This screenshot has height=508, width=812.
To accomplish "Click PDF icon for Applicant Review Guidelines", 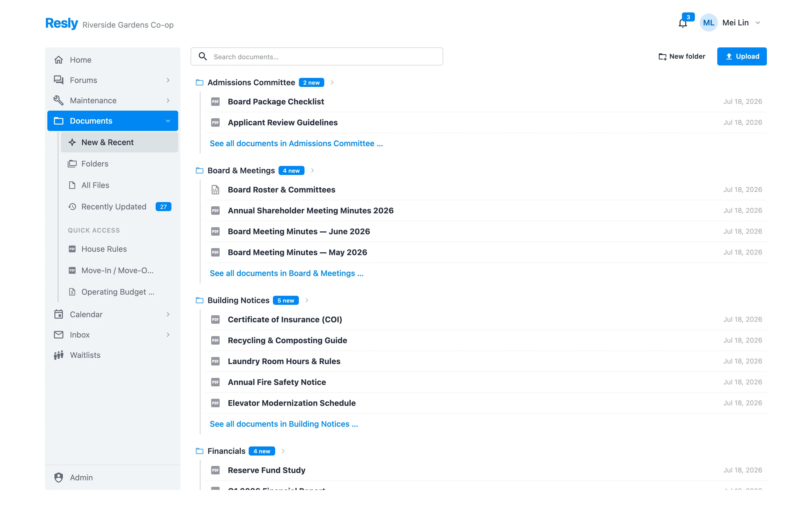I will (x=215, y=122).
